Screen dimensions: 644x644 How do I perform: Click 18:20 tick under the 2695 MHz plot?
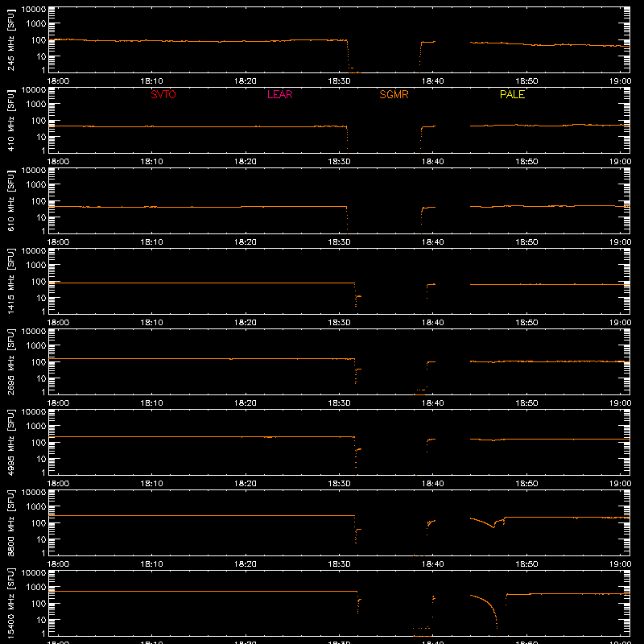246,403
